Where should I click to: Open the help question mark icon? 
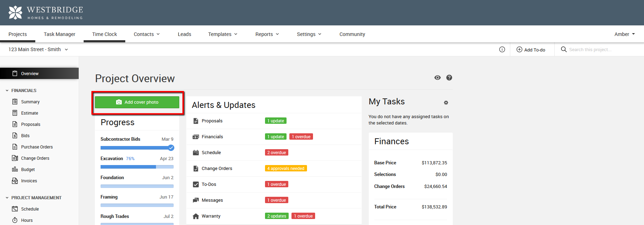(x=449, y=78)
